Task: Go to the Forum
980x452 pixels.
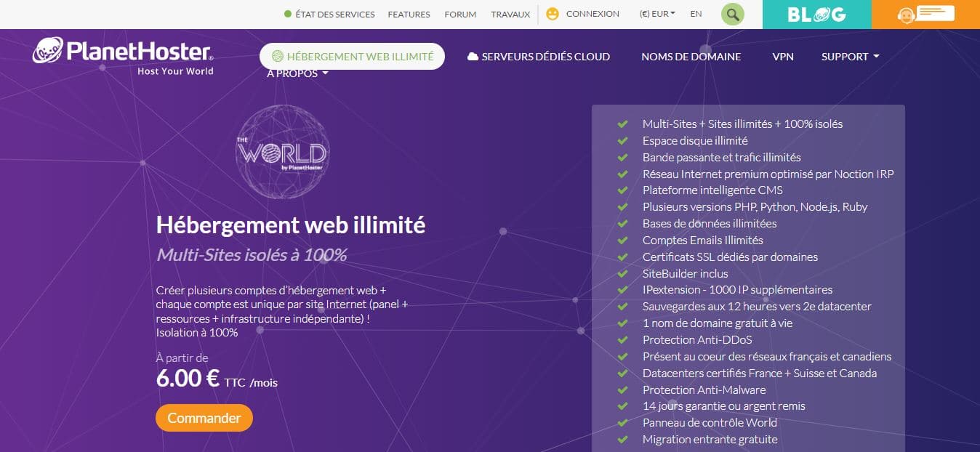Action: coord(460,14)
